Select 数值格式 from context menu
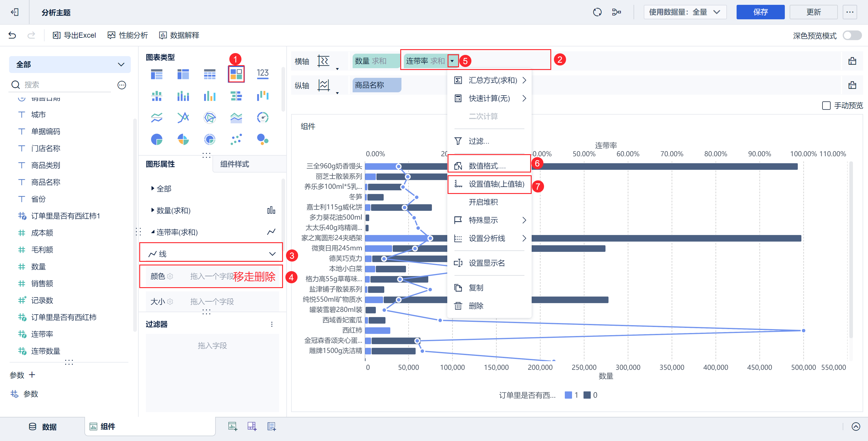 [487, 166]
